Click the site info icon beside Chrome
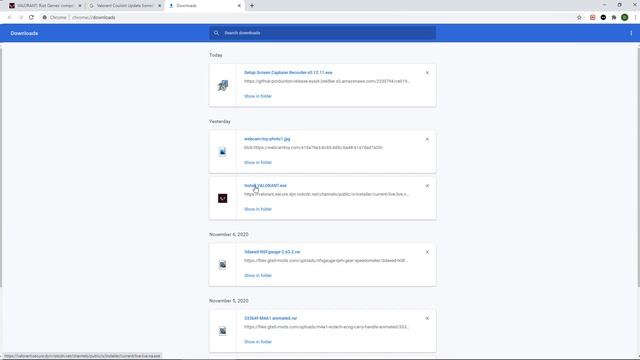The height and width of the screenshot is (360, 640). click(44, 18)
